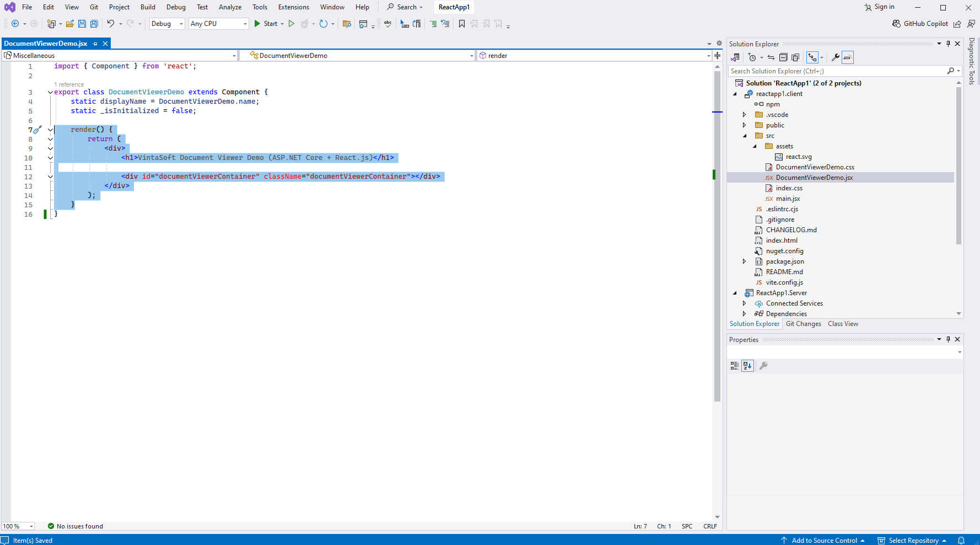Click Sign in at top right

(x=880, y=7)
